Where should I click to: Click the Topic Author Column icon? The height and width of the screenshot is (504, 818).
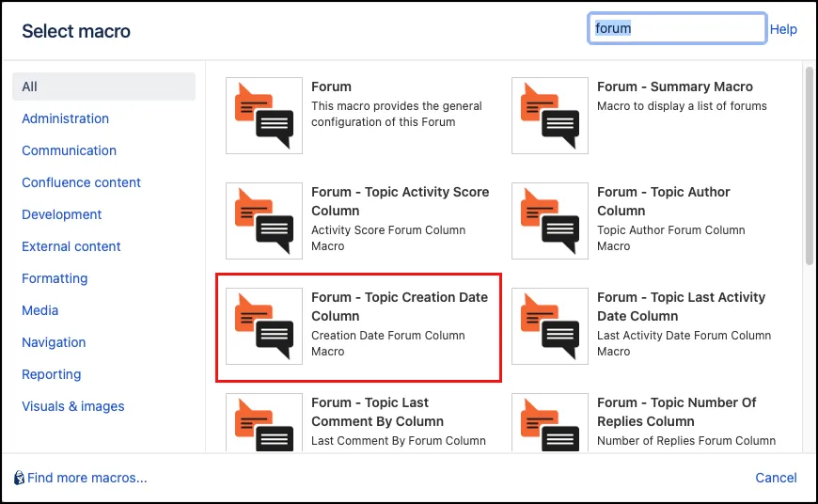[550, 221]
